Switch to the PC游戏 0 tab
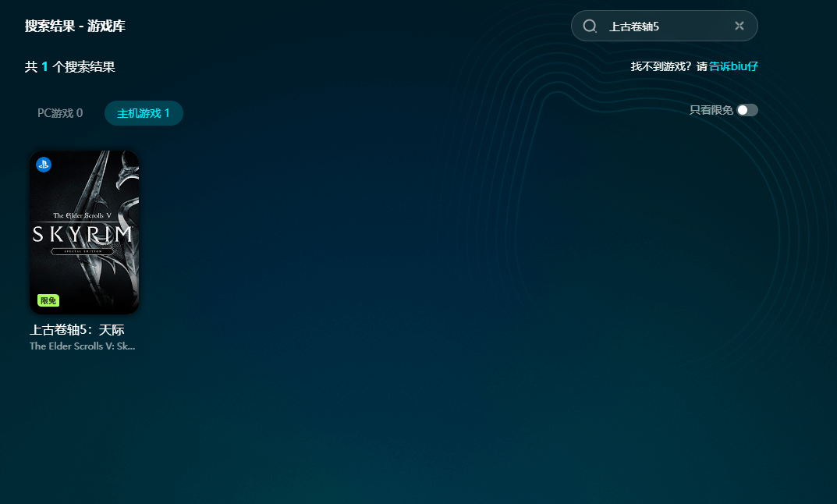This screenshot has height=504, width=837. 60,113
